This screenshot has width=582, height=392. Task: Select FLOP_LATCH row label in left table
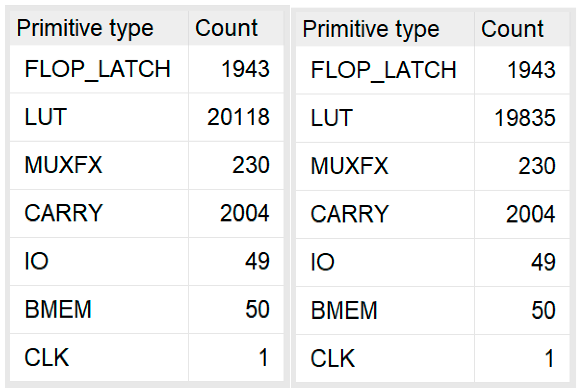[x=98, y=69]
